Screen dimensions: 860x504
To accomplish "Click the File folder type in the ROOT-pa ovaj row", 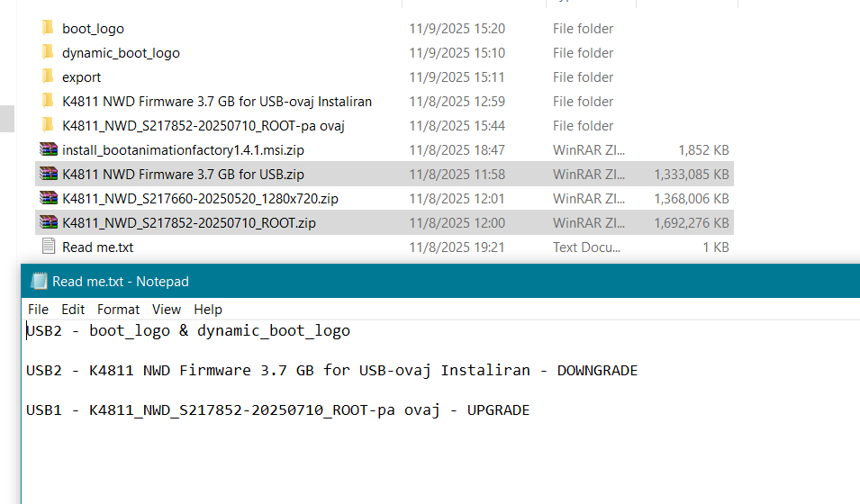I will click(x=583, y=126).
